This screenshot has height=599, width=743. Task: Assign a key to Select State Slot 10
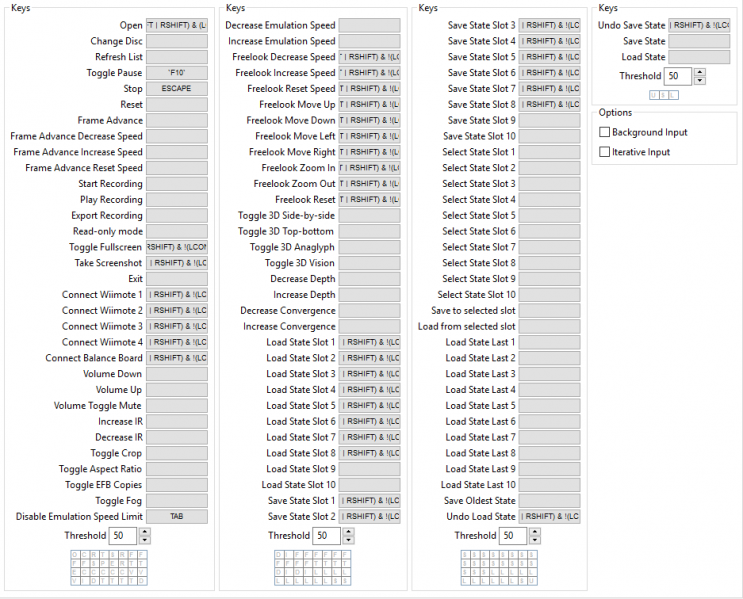549,295
